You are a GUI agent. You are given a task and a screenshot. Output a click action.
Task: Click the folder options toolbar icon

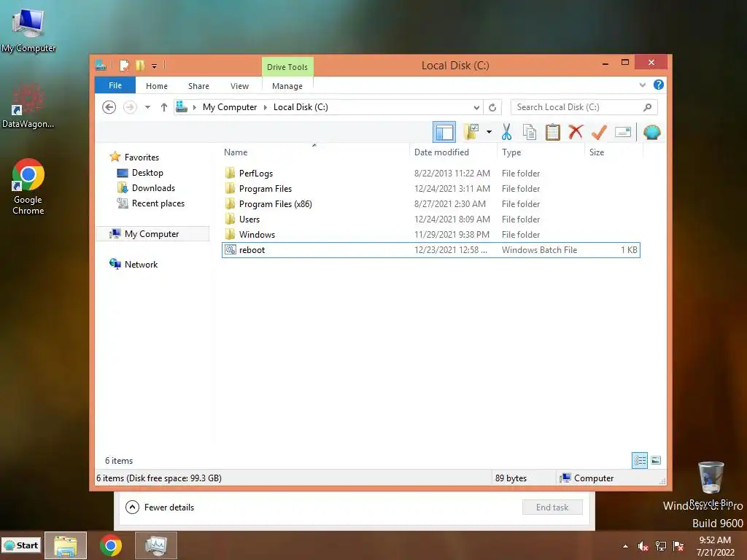pyautogui.click(x=471, y=132)
